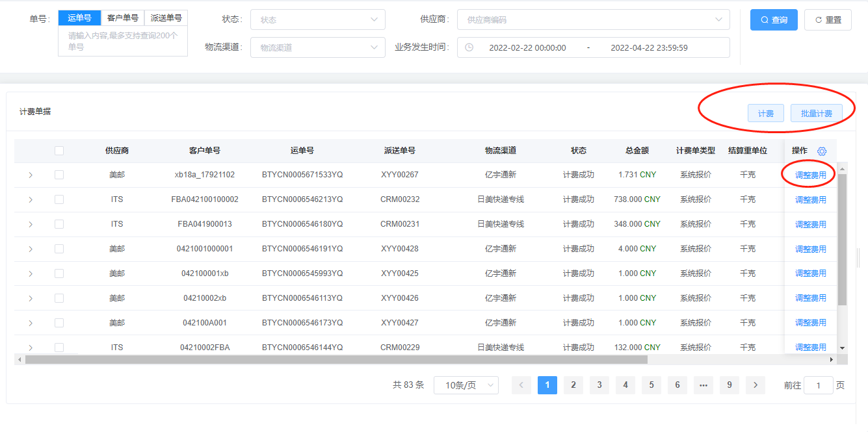This screenshot has height=432, width=868.
Task: Open the 物流渠道 dropdown
Action: tap(318, 47)
